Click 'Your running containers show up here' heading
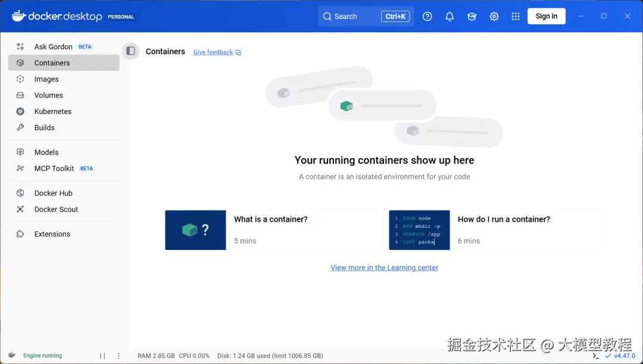 click(x=384, y=160)
